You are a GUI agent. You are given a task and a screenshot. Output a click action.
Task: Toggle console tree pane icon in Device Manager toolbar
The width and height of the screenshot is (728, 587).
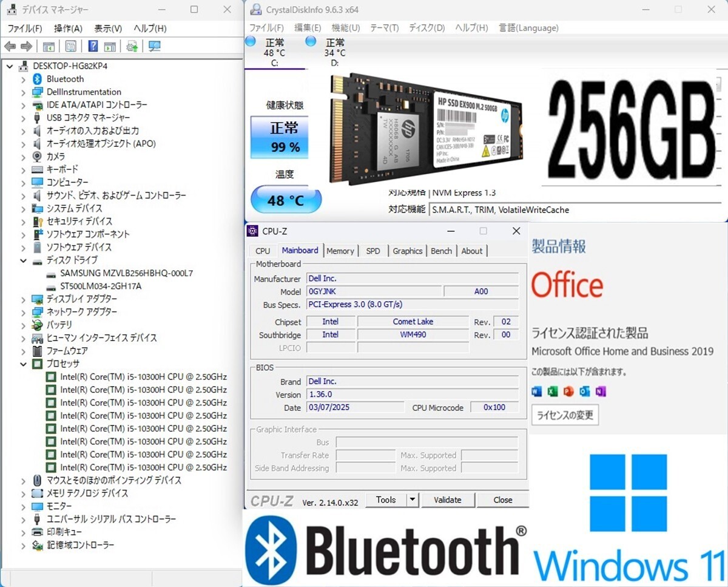pyautogui.click(x=49, y=47)
